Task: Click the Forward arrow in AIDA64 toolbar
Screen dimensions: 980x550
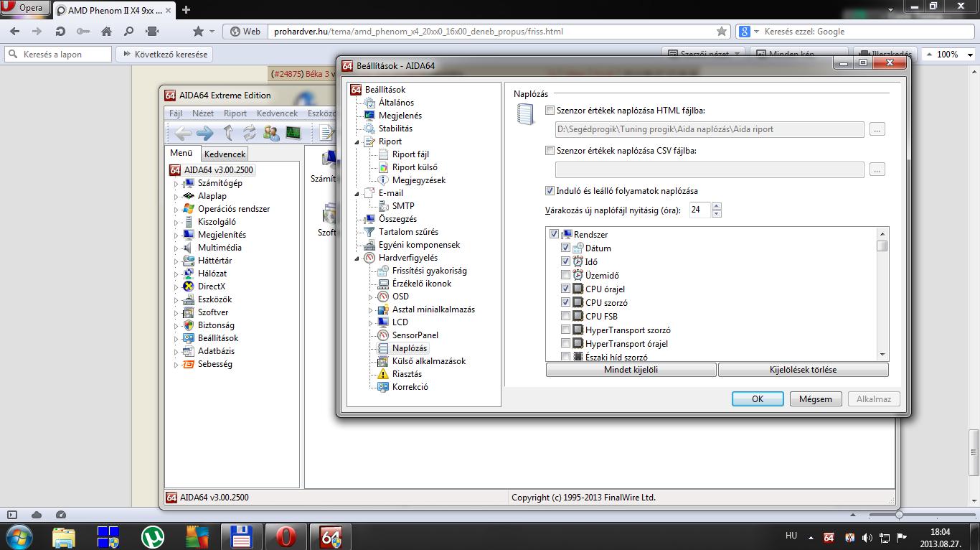Action: 205,133
